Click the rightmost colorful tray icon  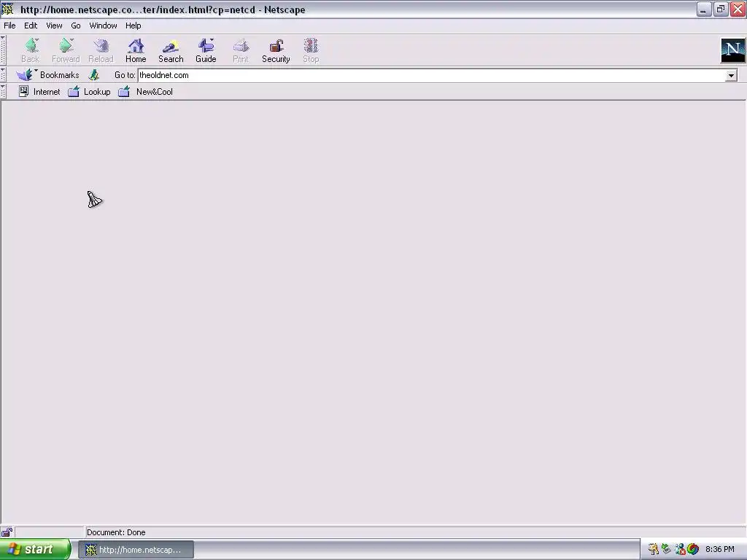click(693, 550)
